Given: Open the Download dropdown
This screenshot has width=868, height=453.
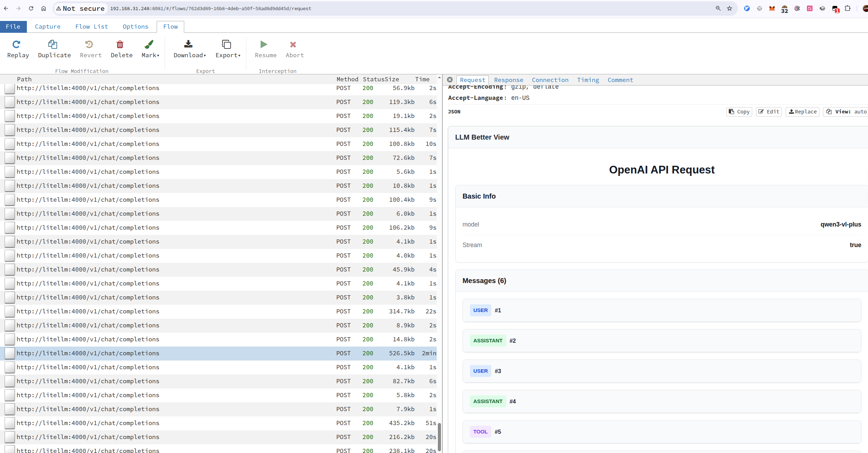Looking at the screenshot, I should tap(190, 49).
